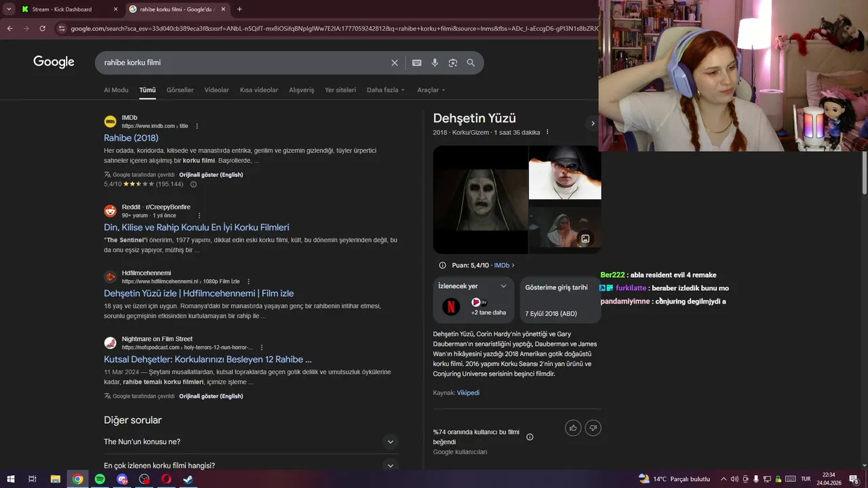Click info icon beside %74 user rating
Viewport: 868px width, 488px height.
coord(530,437)
